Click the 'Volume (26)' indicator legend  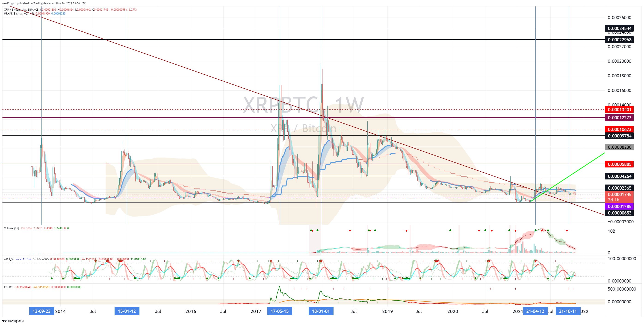tap(11, 228)
